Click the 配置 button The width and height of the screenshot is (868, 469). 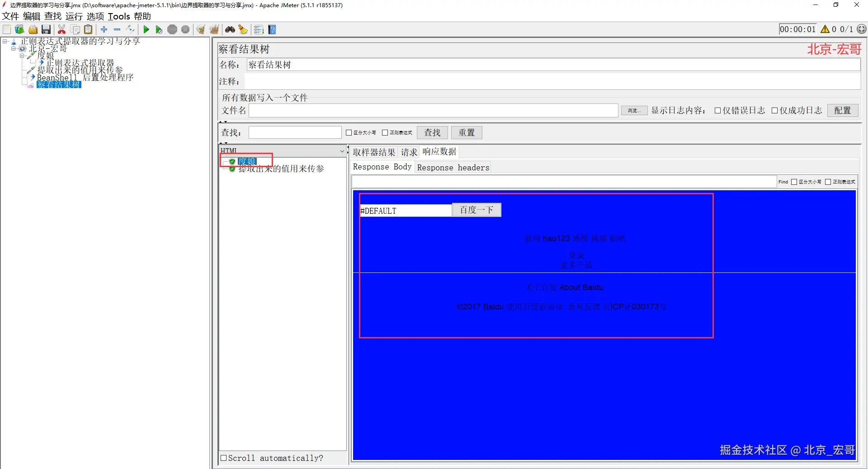coord(843,111)
